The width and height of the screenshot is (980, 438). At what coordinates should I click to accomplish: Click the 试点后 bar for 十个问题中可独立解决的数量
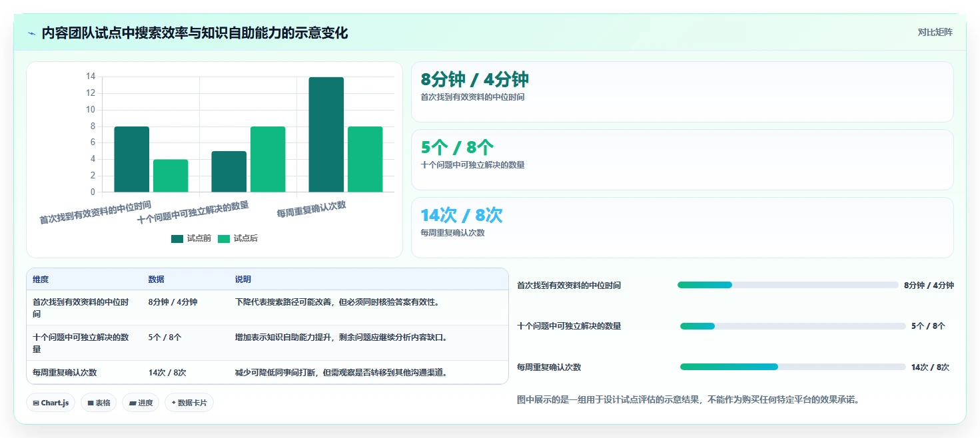[x=268, y=159]
